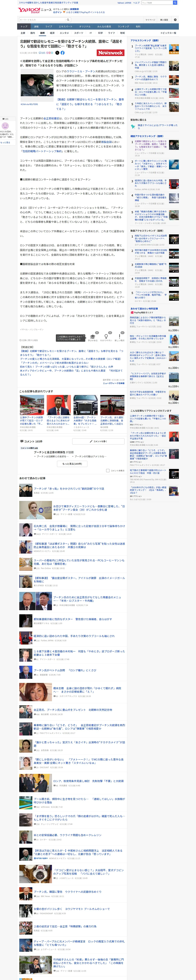Open the 全長6m超 luxury car article thumbnail
The image size is (196, 980).
(x=85, y=405)
